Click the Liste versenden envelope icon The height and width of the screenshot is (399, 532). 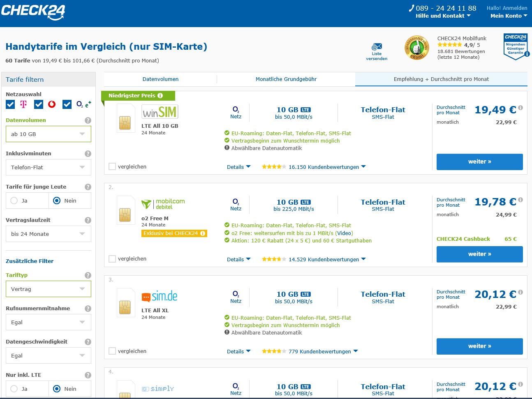[x=377, y=47]
